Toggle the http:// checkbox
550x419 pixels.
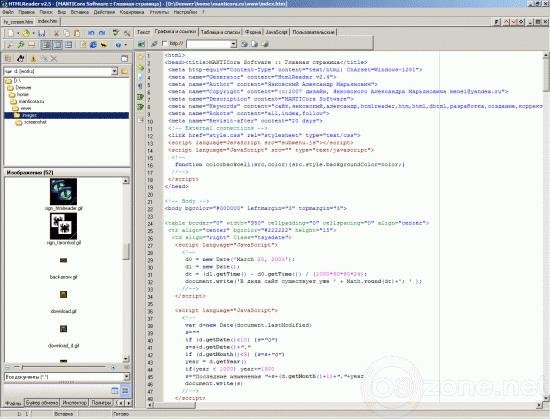165,43
